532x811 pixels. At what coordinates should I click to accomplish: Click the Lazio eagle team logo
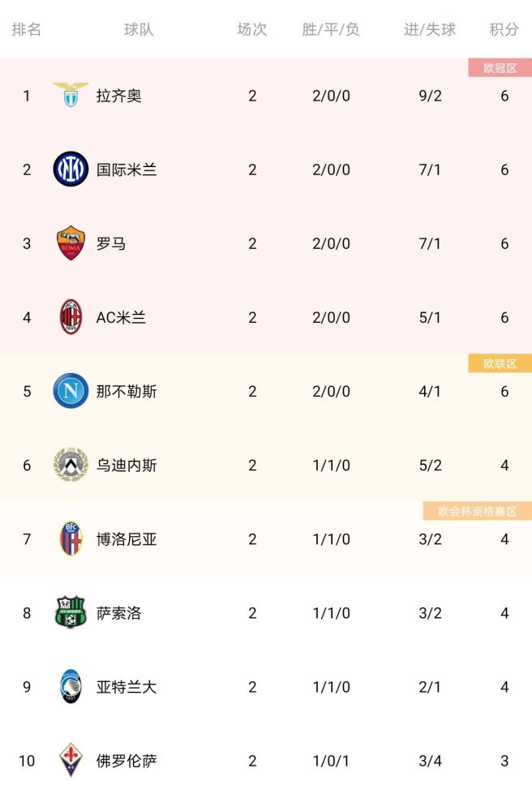click(x=71, y=95)
